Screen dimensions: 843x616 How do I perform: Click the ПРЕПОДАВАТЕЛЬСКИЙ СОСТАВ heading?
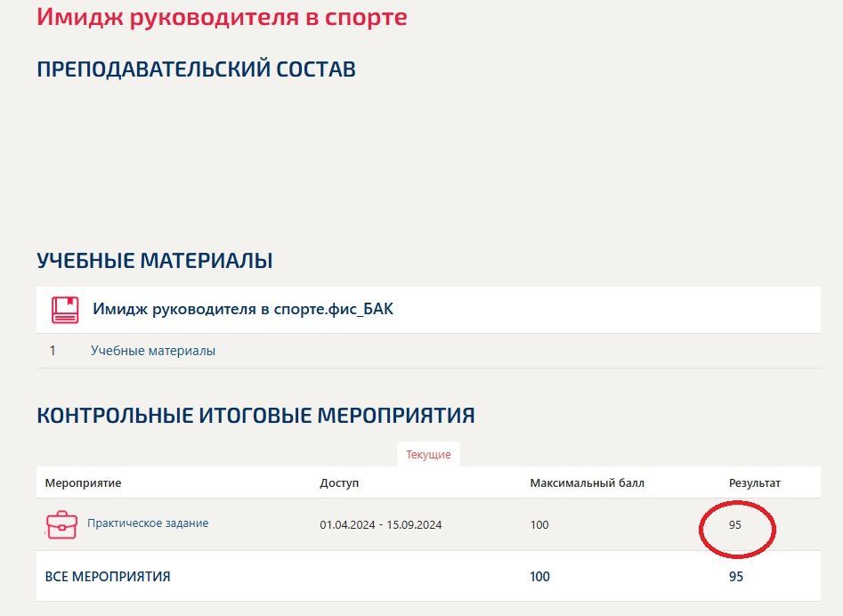pos(196,69)
